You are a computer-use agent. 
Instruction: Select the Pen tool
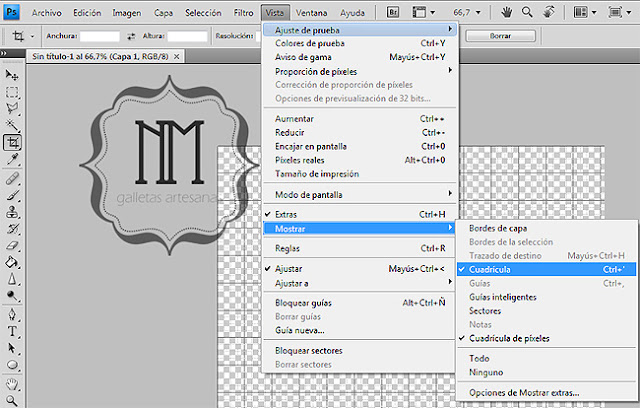[12, 314]
